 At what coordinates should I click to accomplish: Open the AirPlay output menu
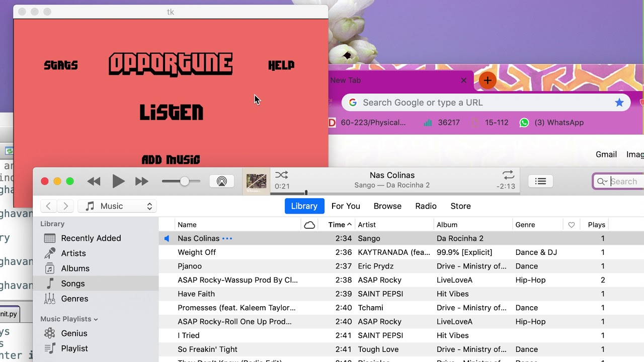(221, 182)
